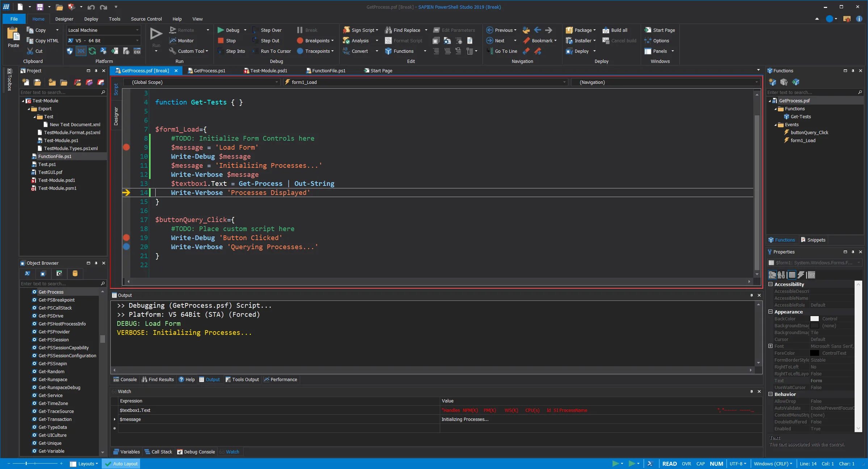Select form1_Load in Functions tree

pyautogui.click(x=802, y=141)
